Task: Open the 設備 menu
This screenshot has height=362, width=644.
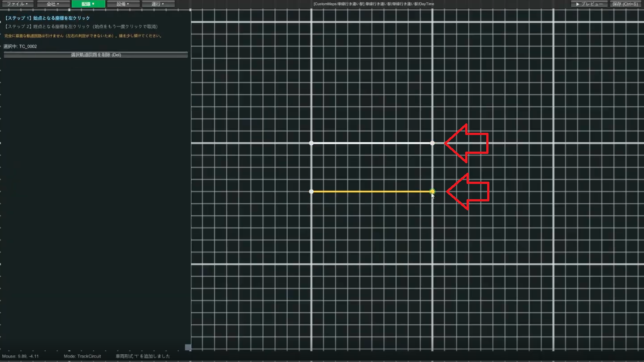Action: [x=123, y=4]
